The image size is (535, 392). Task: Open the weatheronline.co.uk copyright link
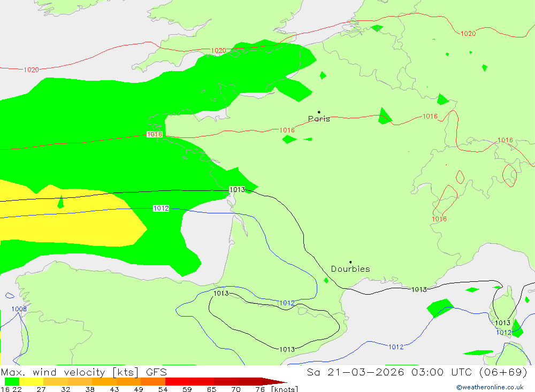pos(490,387)
